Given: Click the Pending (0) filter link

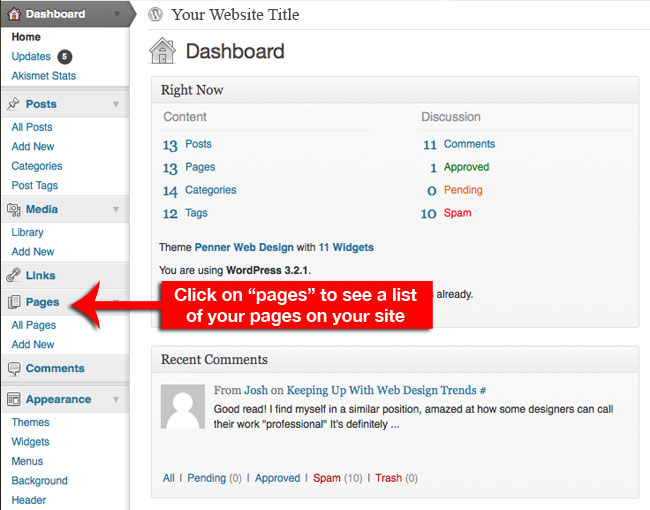Looking at the screenshot, I should click(214, 478).
